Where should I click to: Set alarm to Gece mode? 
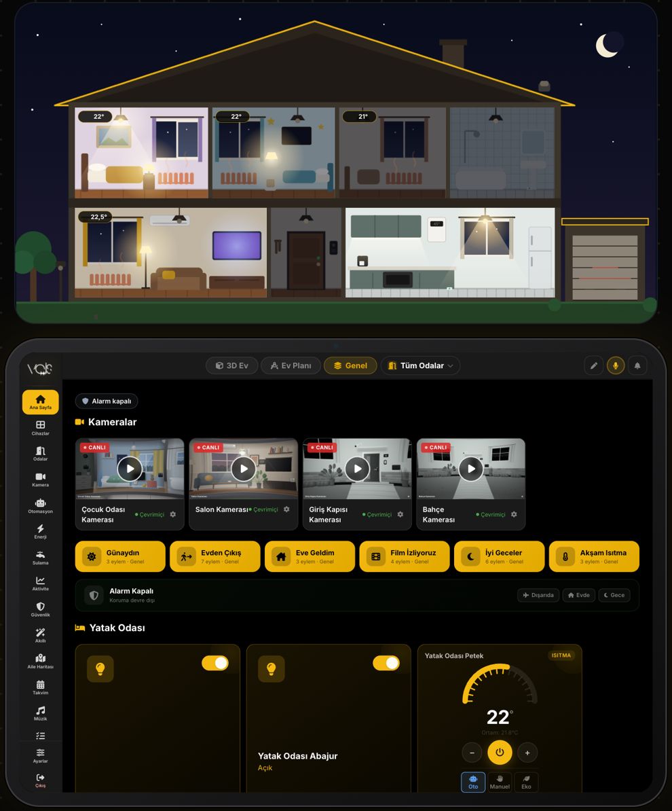(x=614, y=595)
